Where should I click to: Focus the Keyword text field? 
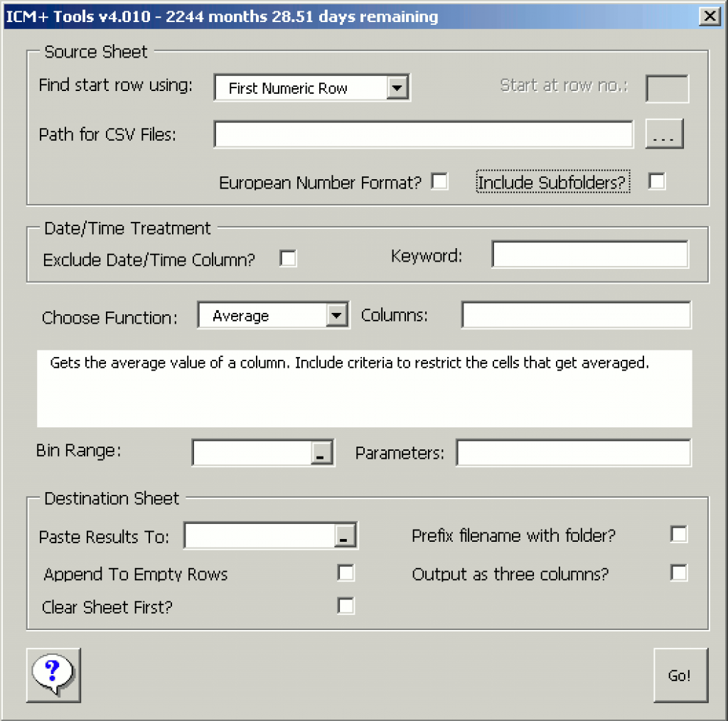pyautogui.click(x=589, y=255)
